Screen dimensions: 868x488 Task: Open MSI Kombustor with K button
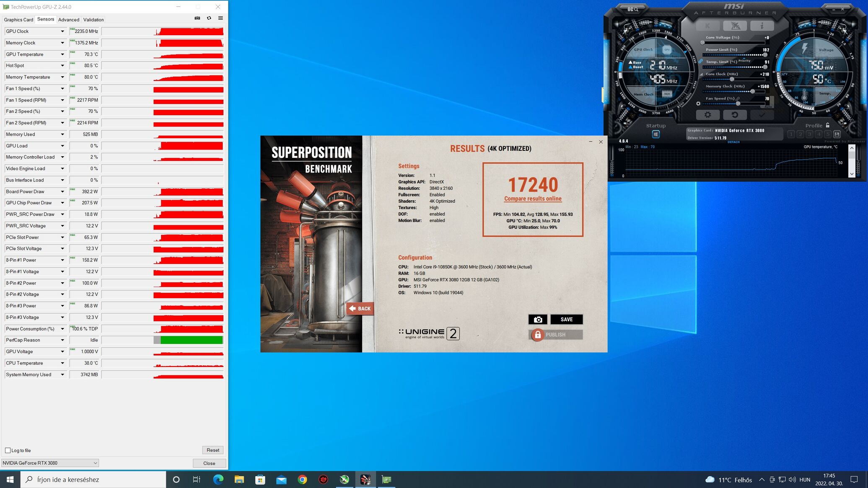point(707,26)
